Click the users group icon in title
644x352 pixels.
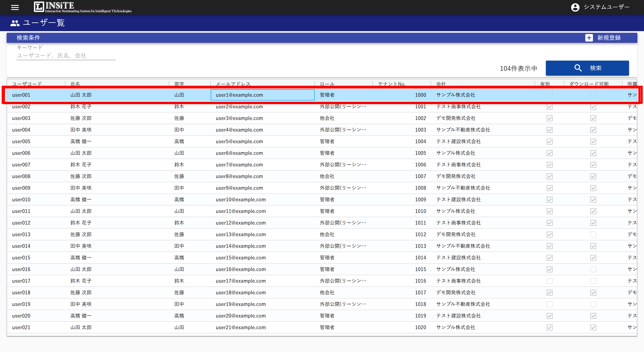pos(15,23)
